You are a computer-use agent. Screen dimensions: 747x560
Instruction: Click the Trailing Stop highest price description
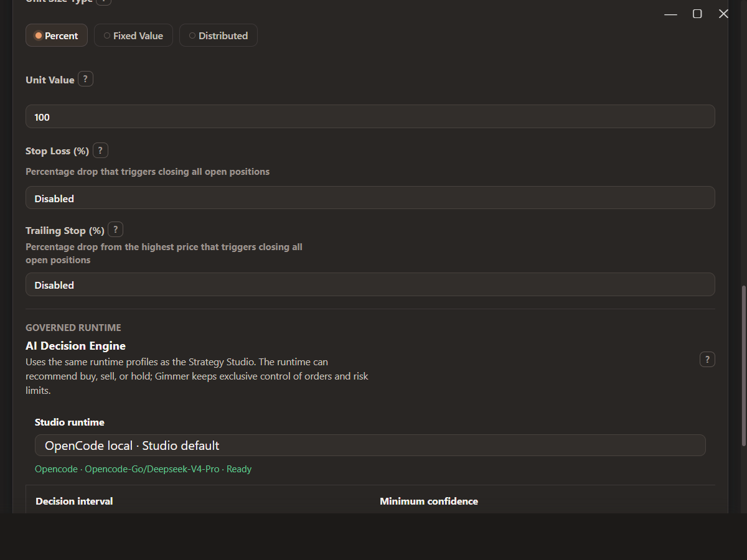(x=164, y=253)
